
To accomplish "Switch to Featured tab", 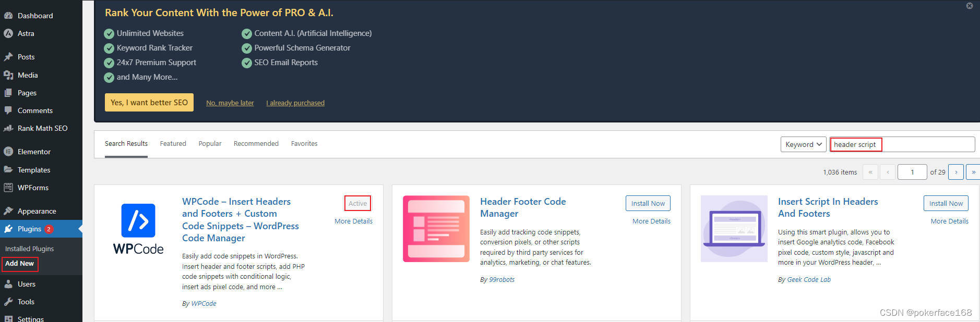I will tap(173, 144).
